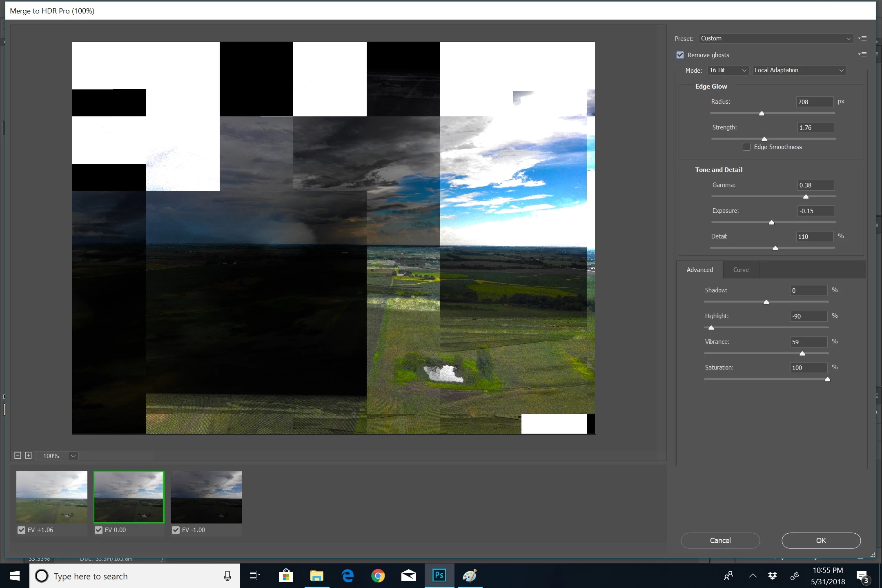Uncheck the Remove ghosts checkbox
Viewport: 882px width, 588px height.
pyautogui.click(x=680, y=55)
